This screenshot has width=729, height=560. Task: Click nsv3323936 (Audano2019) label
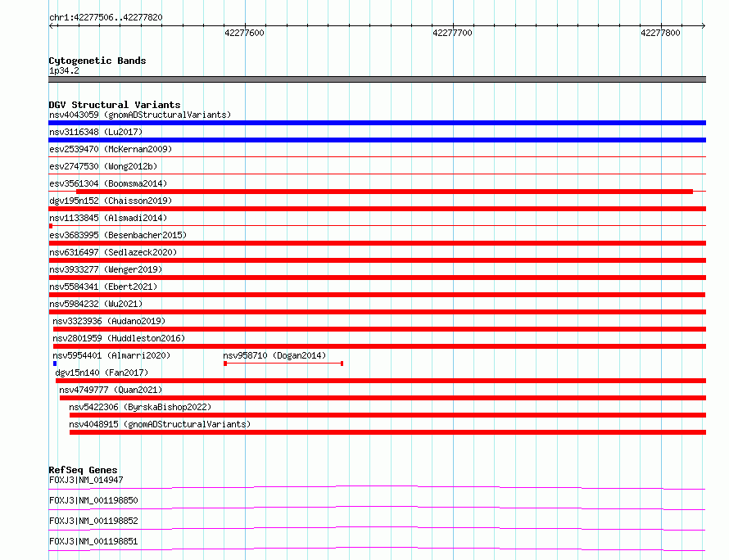click(109, 321)
